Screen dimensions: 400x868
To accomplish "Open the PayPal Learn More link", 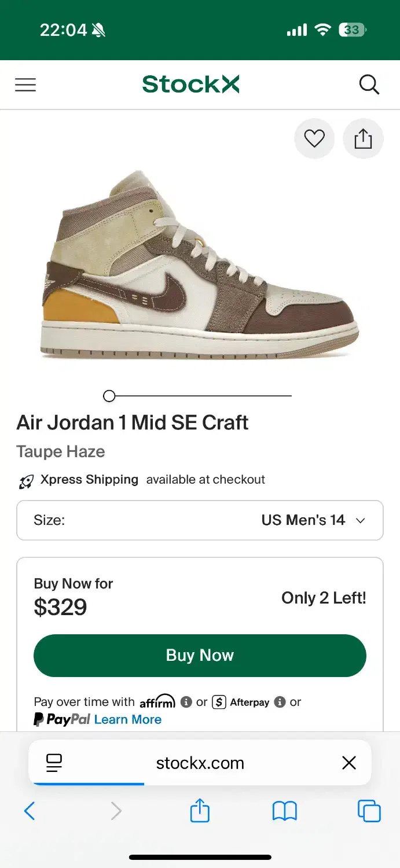I will click(x=128, y=719).
